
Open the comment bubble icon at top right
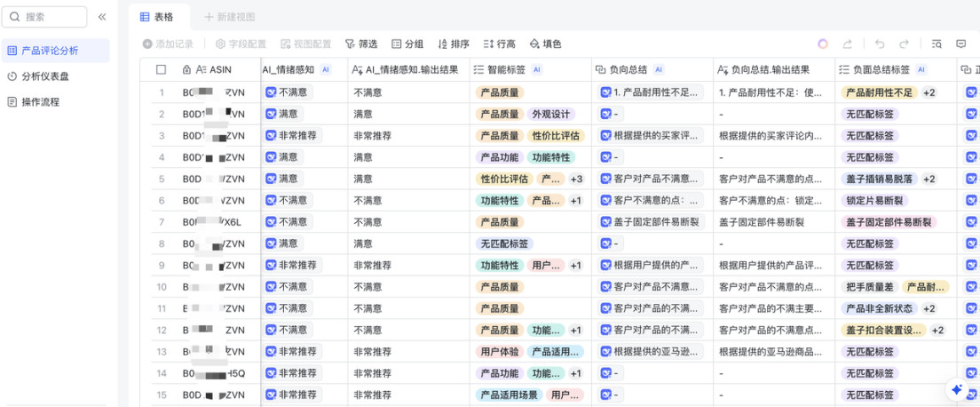960,44
